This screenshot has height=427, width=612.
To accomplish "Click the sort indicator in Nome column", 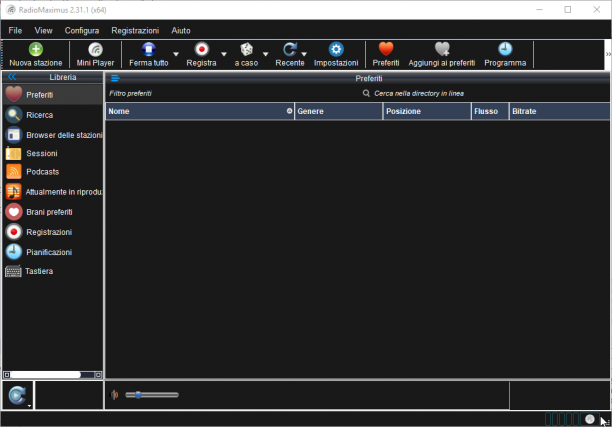I will tap(289, 111).
